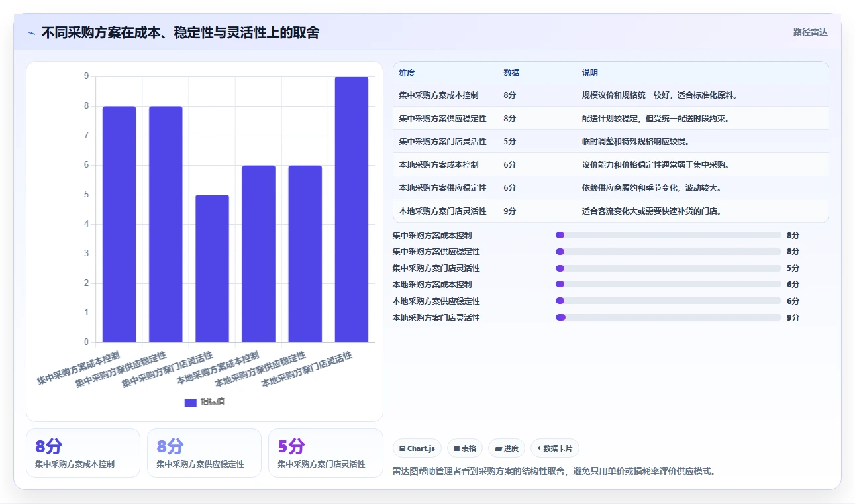855x504 pixels.
Task: Select table row 本地采购方案门店灵活性
Action: (x=611, y=211)
